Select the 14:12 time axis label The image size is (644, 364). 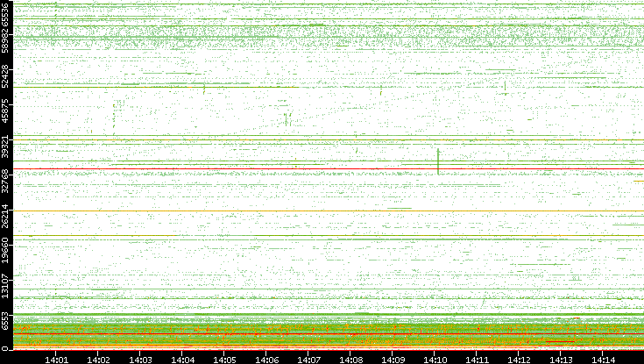519,360
